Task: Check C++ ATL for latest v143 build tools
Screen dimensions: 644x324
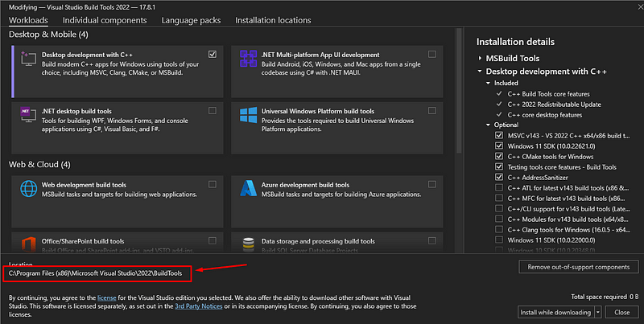Action: tap(499, 187)
